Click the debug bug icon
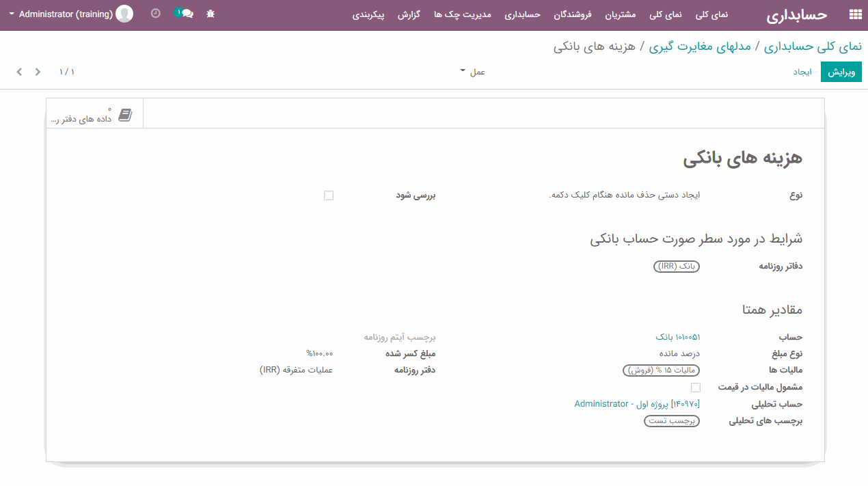This screenshot has height=486, width=868. click(x=211, y=14)
